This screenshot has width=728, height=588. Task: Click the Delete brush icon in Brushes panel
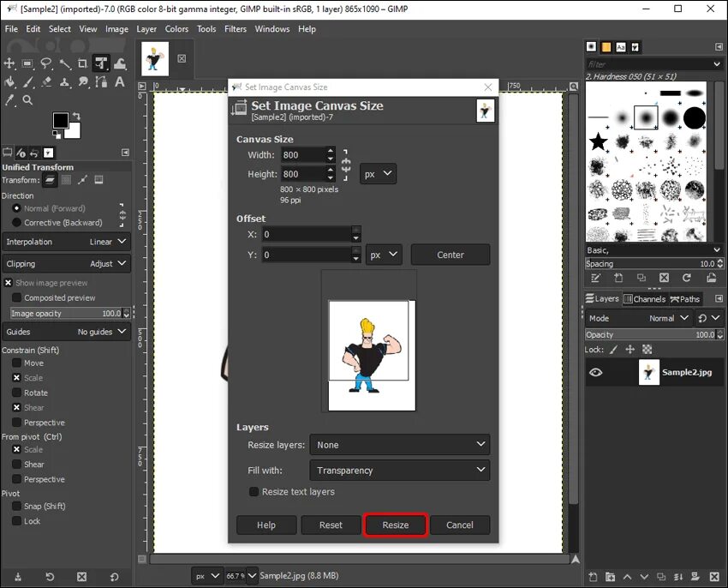tap(664, 278)
